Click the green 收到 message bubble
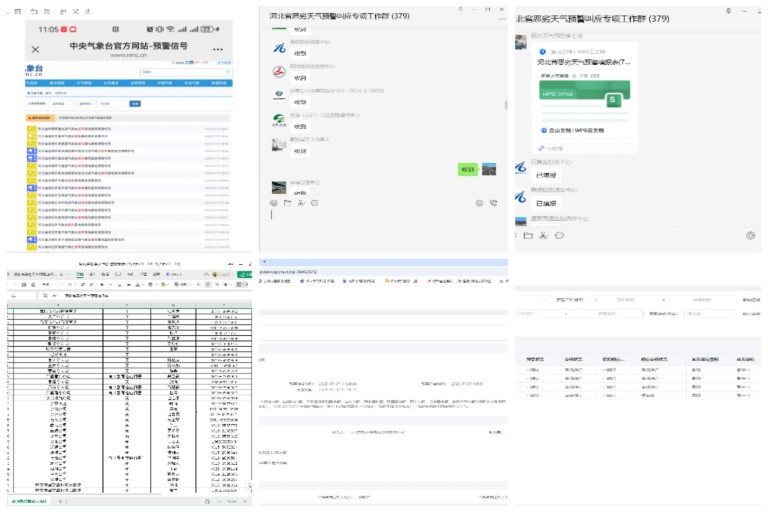Screen dimensions: 768x512 (466, 170)
